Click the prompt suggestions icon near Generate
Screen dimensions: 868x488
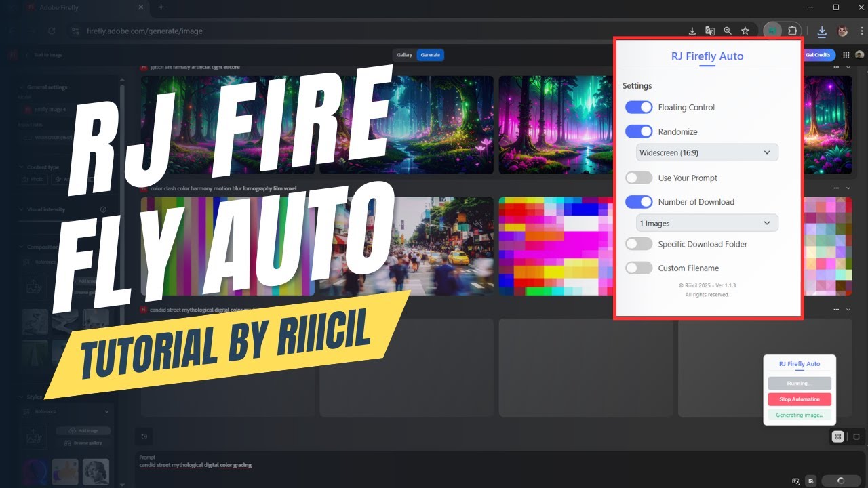796,481
